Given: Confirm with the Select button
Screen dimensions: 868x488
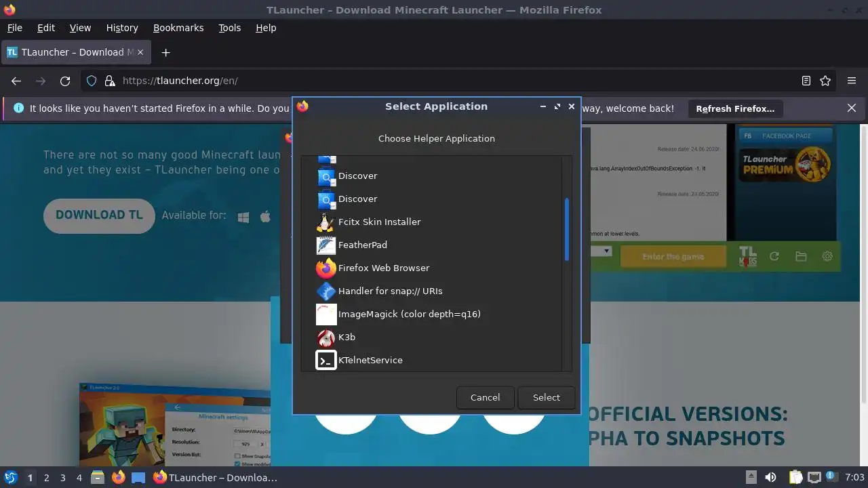Looking at the screenshot, I should pos(546,397).
